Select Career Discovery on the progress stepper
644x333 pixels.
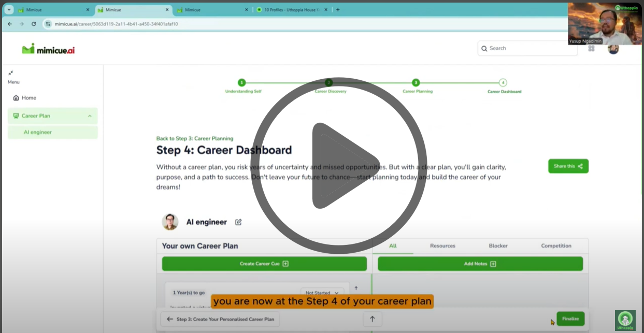[x=328, y=82]
